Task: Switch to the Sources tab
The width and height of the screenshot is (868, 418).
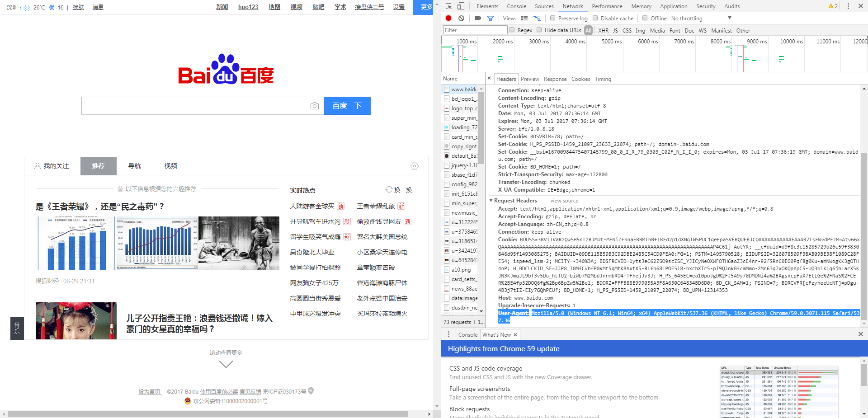Action: 544,6
